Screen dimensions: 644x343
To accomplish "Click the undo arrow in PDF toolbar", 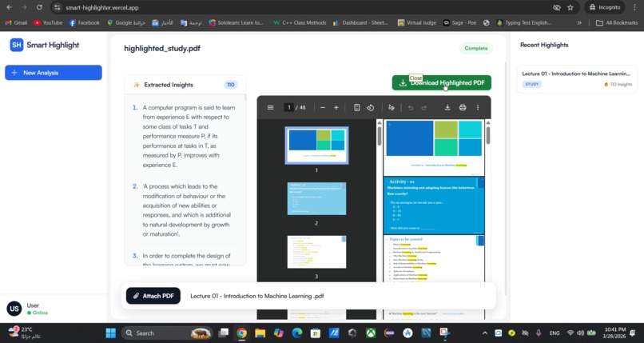I will coord(411,108).
